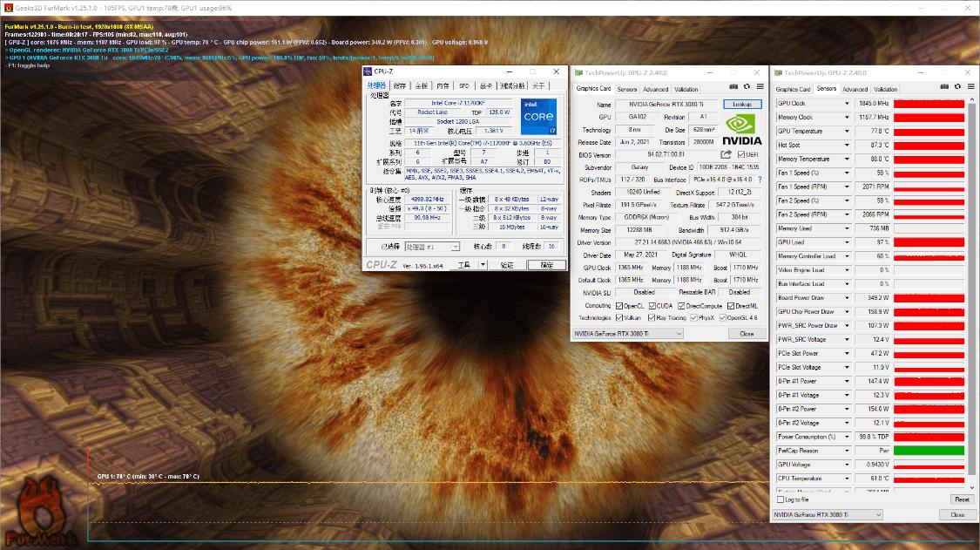Enable the UEFI checkbox in GPU-Z
The width and height of the screenshot is (980, 550).
[742, 154]
